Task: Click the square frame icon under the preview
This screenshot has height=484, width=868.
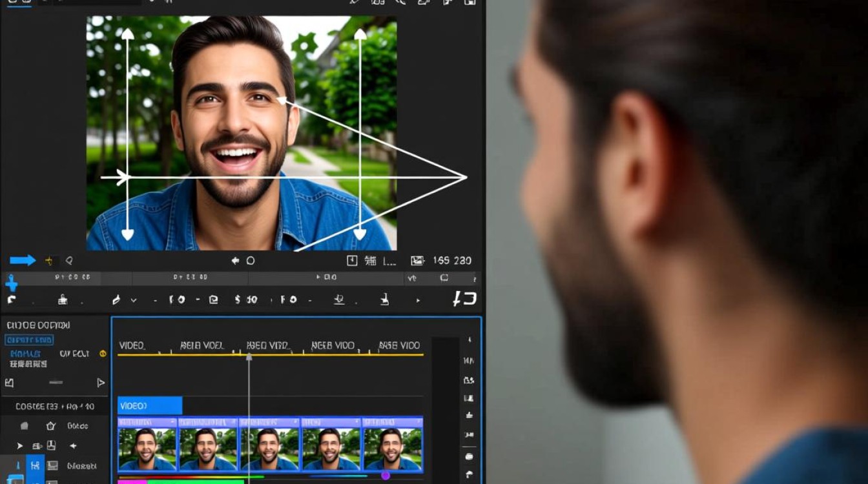Action: click(352, 261)
